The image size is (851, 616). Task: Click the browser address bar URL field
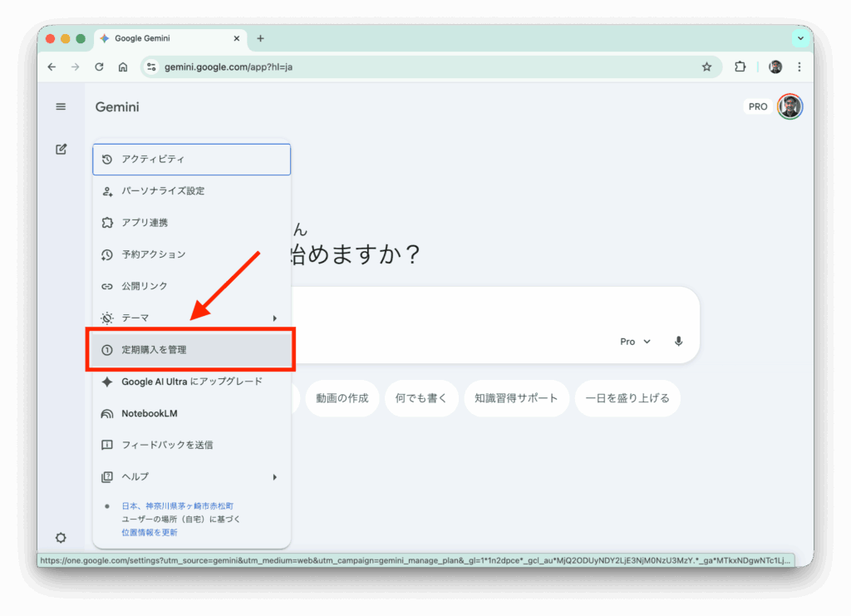[416, 67]
